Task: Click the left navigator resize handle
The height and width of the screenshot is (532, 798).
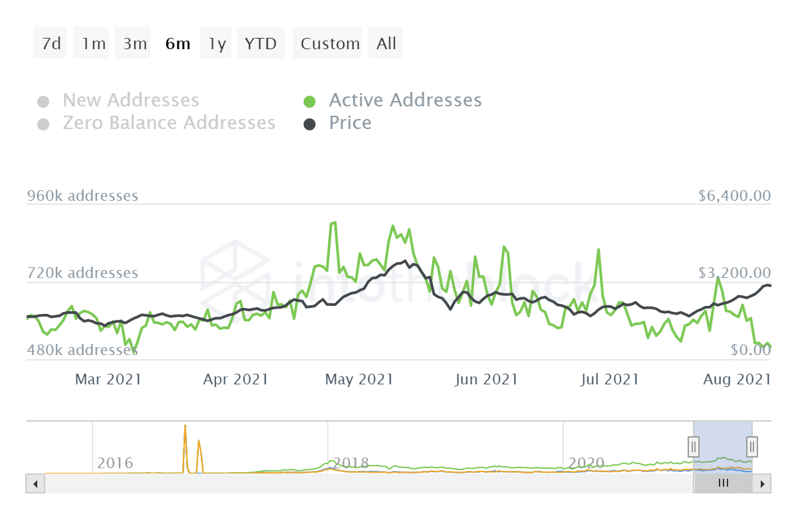Action: pyautogui.click(x=694, y=446)
